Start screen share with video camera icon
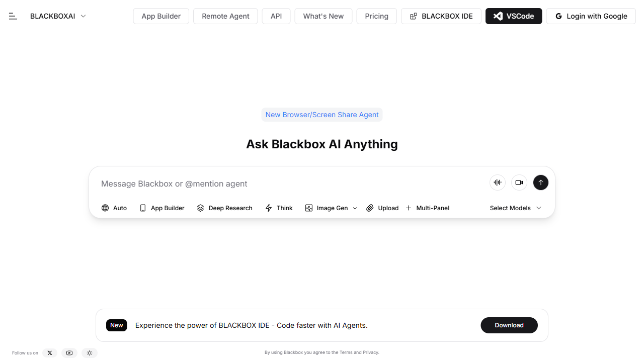The width and height of the screenshot is (644, 362). 519,183
